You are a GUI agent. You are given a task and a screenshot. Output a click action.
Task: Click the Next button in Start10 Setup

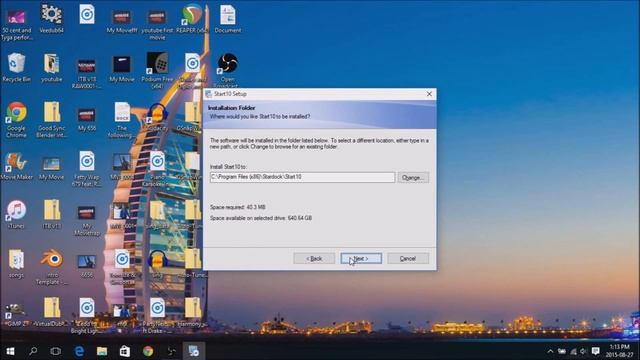(361, 258)
